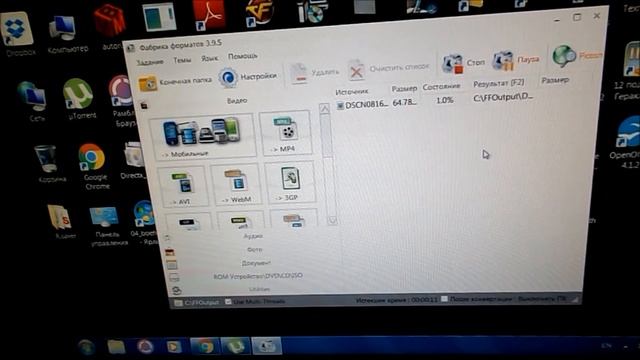The width and height of the screenshot is (640, 360).
Task: Toggle the Use Multi-Threads checkbox
Action: (228, 302)
